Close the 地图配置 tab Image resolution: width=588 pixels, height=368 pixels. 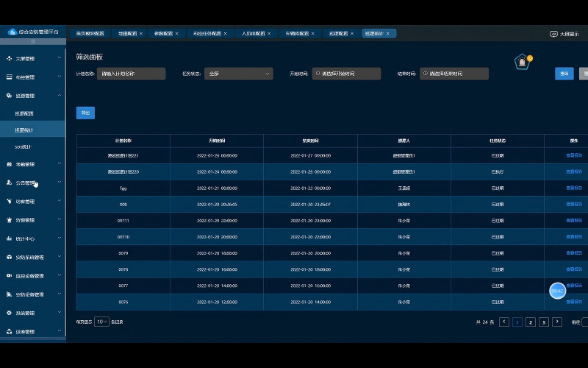[141, 33]
